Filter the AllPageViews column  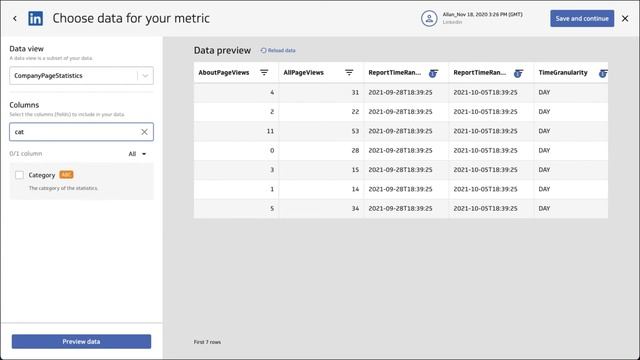(349, 73)
